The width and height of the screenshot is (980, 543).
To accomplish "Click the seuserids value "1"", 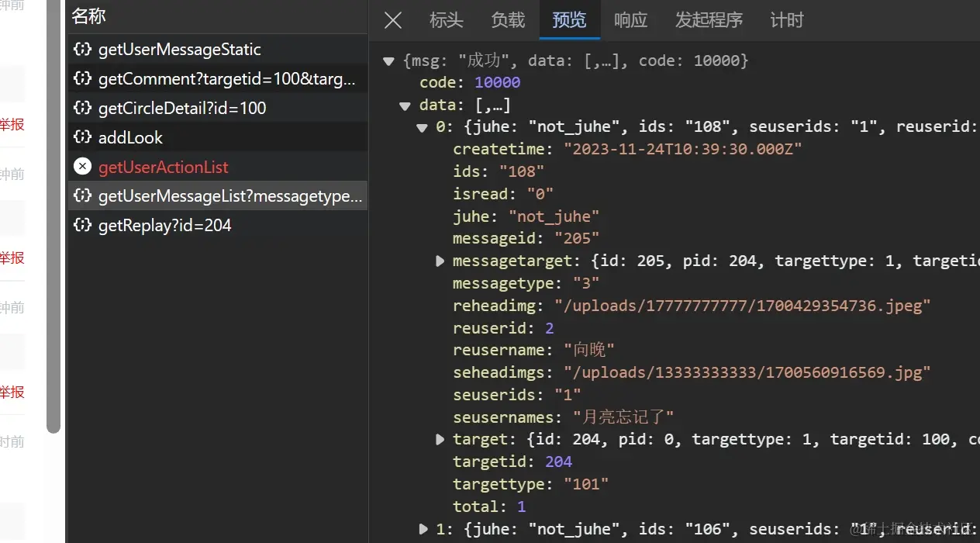I will (x=568, y=395).
